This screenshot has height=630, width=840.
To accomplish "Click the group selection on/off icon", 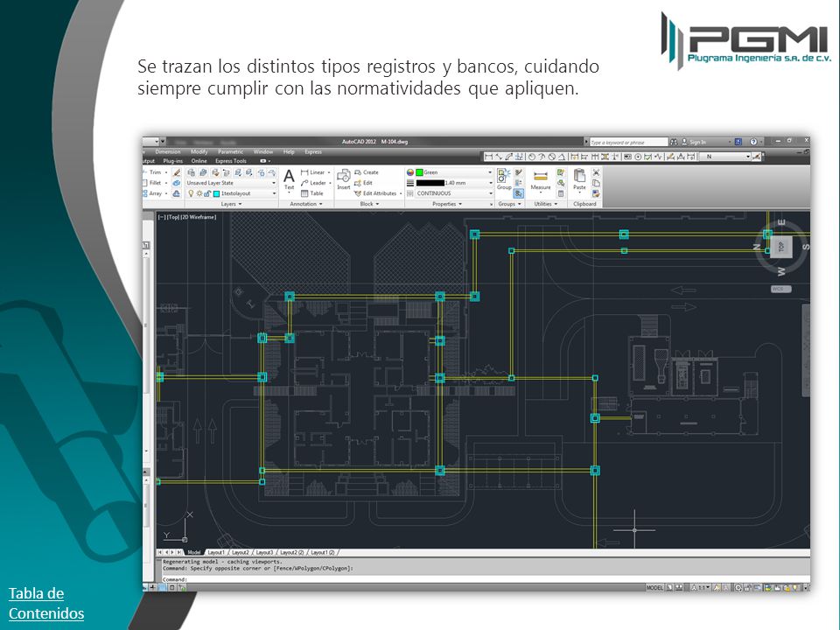I will pos(518,193).
